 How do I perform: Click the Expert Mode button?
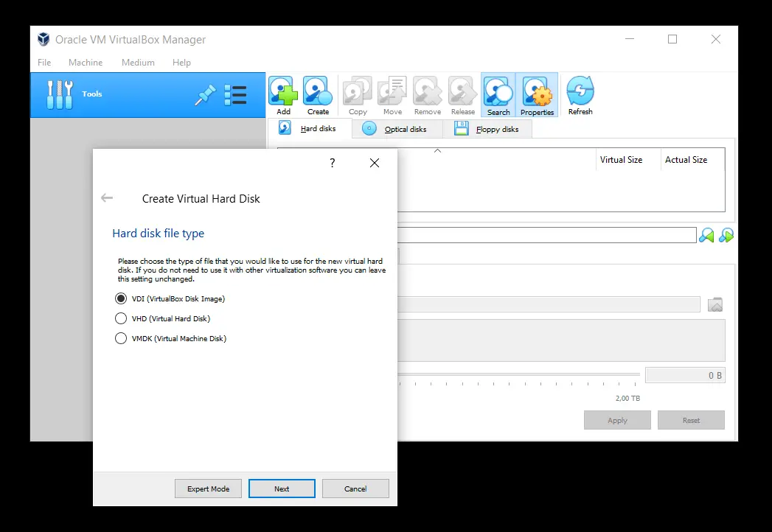point(208,489)
